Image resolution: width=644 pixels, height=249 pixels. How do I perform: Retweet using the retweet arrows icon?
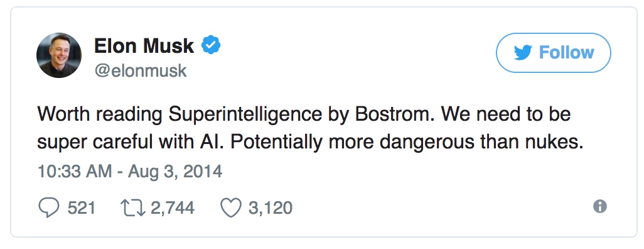click(133, 208)
